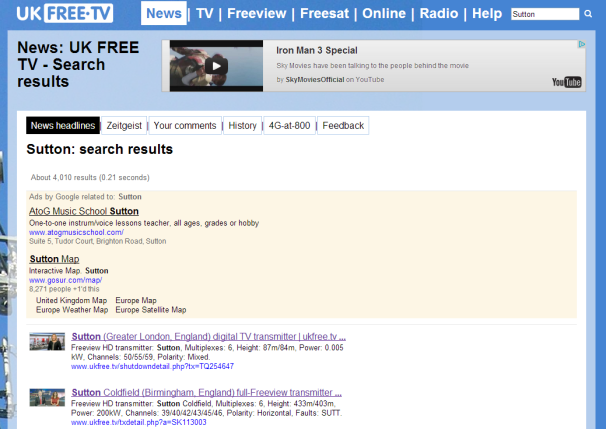The width and height of the screenshot is (606, 429).
Task: Switch to the 4G-at-800 tab
Action: click(x=289, y=126)
